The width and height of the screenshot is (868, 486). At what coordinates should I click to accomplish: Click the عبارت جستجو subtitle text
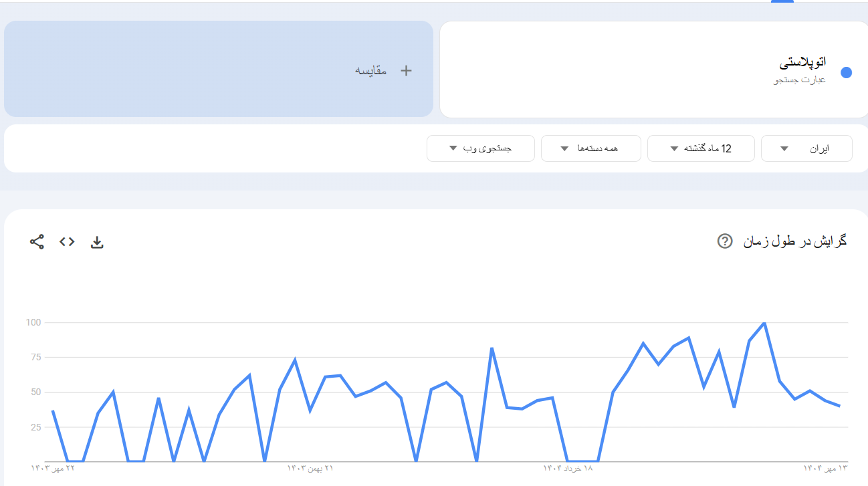(800, 80)
